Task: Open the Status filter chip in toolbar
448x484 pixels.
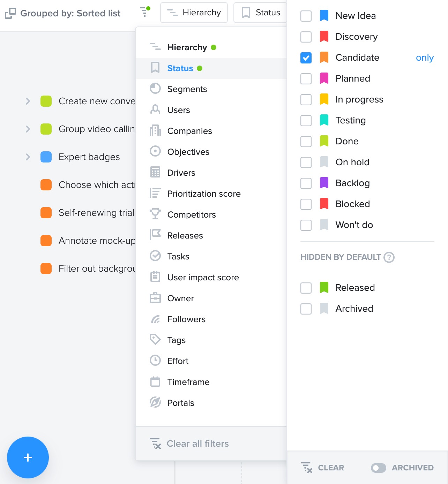Action: point(260,13)
